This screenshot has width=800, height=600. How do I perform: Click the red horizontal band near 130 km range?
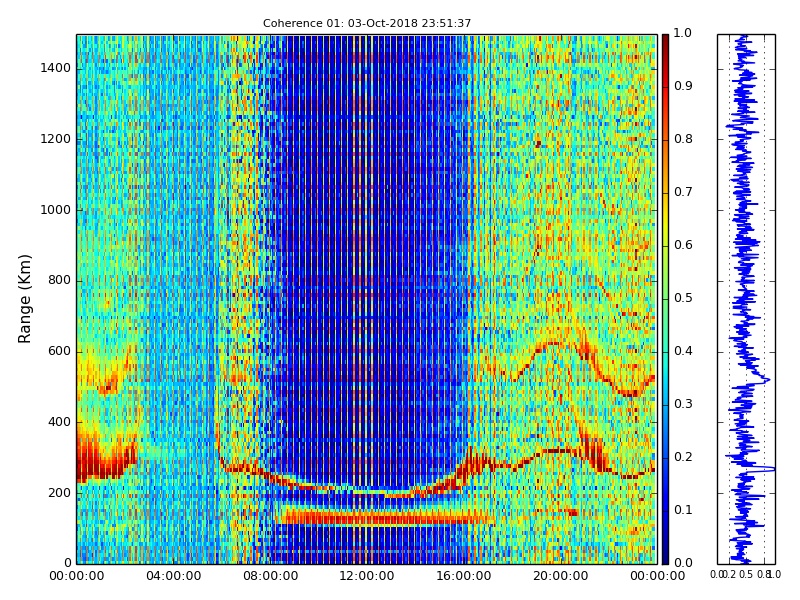(385, 517)
